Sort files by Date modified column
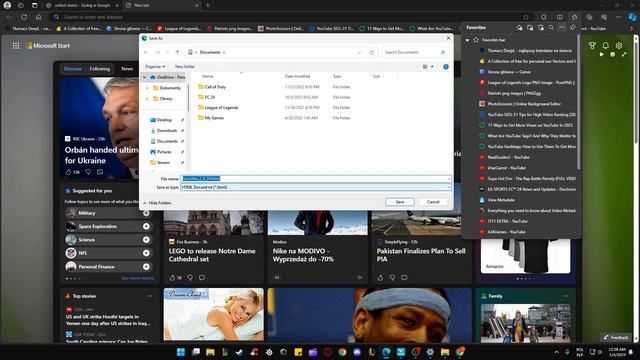The width and height of the screenshot is (640, 360). (x=297, y=76)
